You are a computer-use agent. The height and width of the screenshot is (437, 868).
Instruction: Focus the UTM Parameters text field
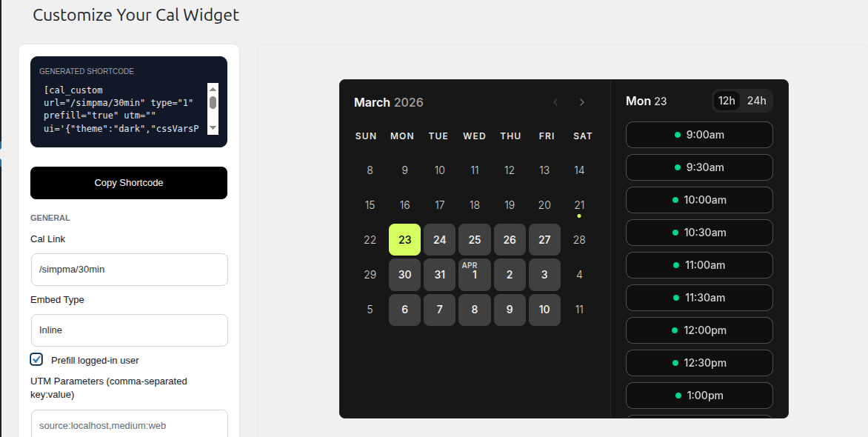129,425
